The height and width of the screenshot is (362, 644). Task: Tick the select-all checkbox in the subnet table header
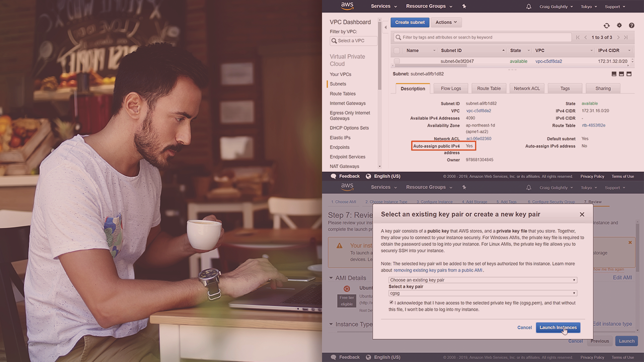(397, 50)
